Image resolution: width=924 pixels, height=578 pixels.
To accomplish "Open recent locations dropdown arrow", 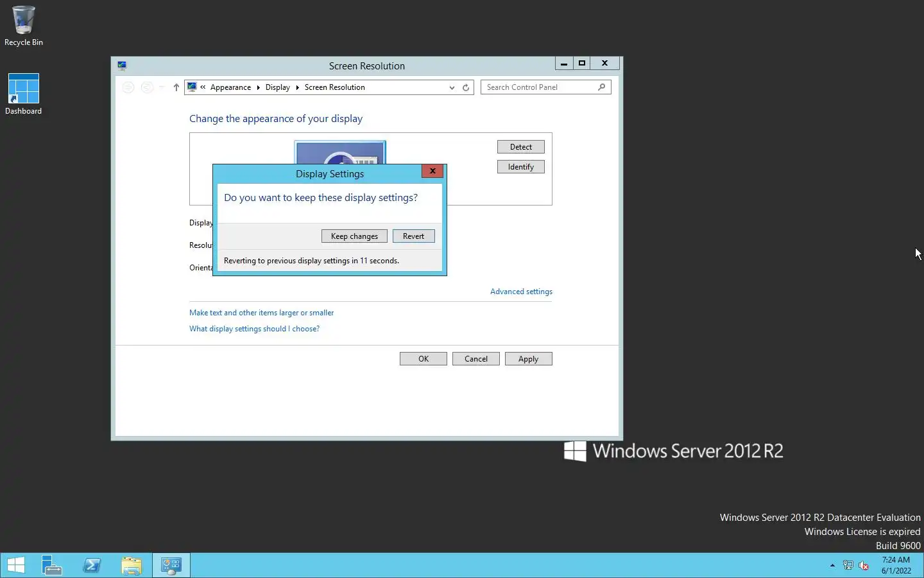I will (162, 87).
